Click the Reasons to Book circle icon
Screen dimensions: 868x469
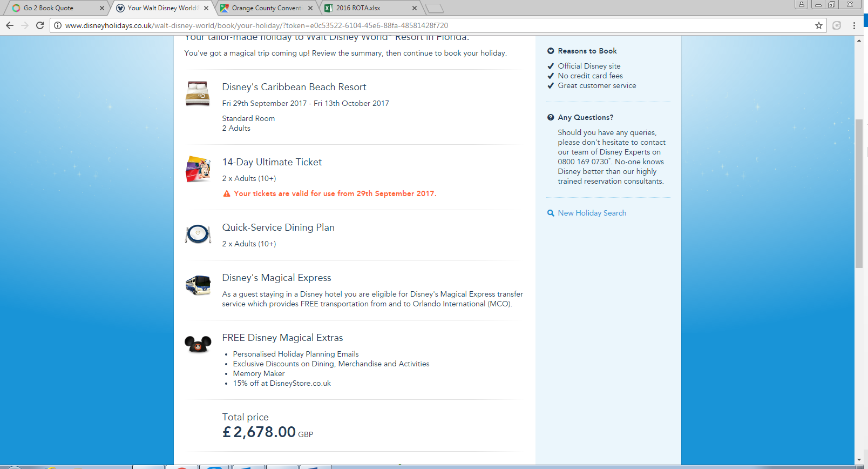[551, 51]
